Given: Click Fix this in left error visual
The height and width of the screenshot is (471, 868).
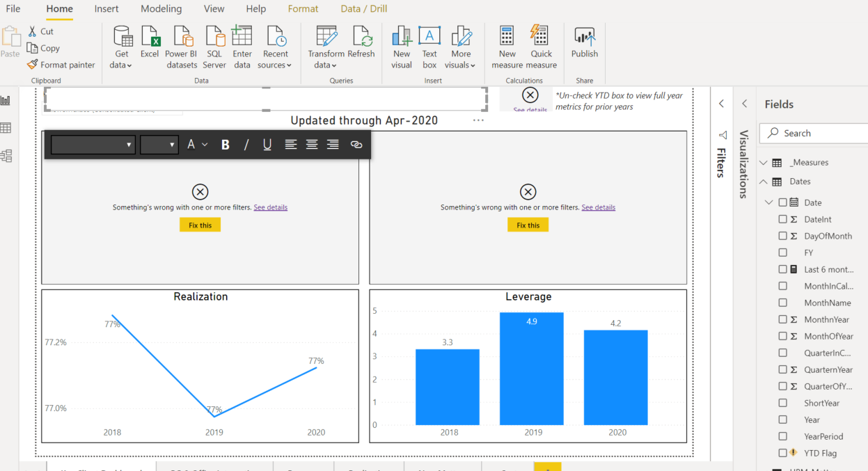Looking at the screenshot, I should (x=200, y=225).
